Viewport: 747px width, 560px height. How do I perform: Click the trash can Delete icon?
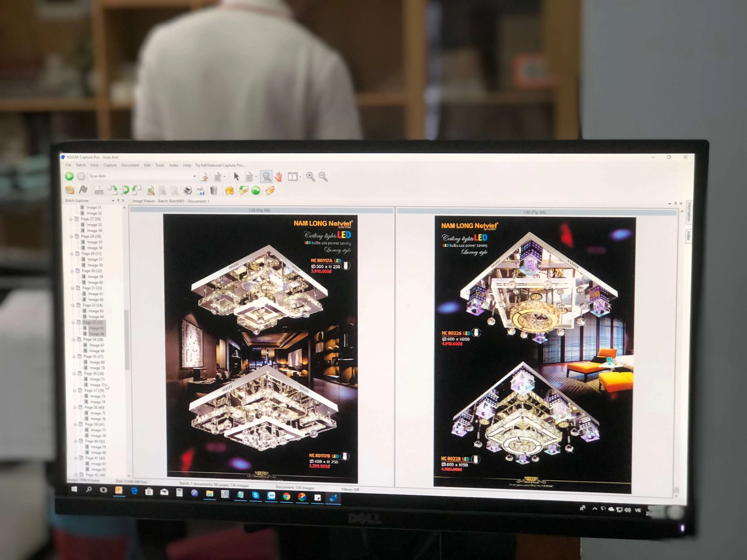214,190
